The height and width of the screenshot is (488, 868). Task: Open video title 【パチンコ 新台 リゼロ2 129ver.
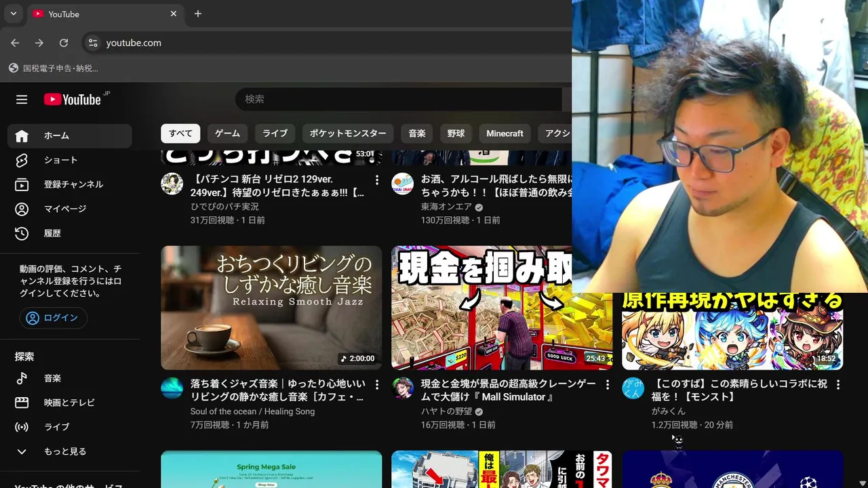(x=277, y=186)
